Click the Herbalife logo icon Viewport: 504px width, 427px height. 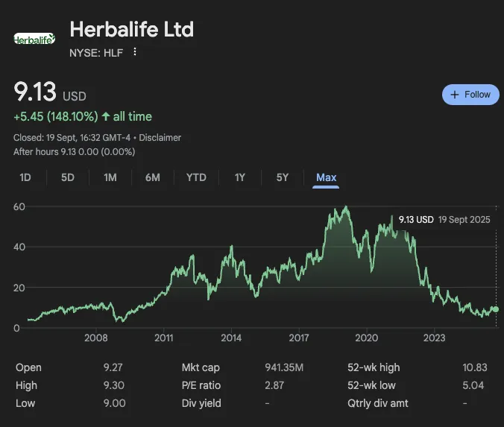[34, 39]
